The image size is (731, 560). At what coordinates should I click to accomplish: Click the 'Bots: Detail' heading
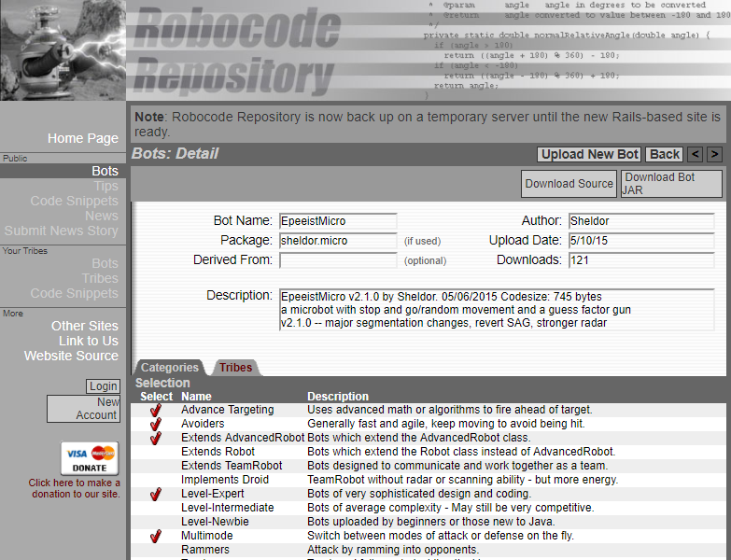[175, 153]
